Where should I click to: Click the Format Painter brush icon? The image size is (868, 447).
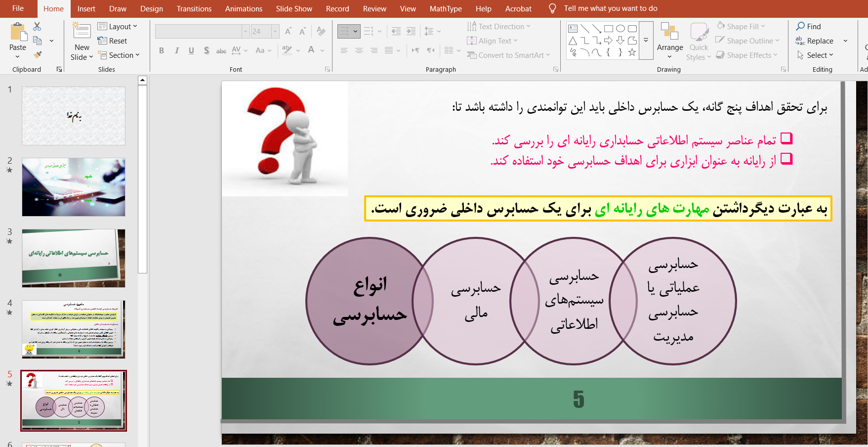[38, 54]
